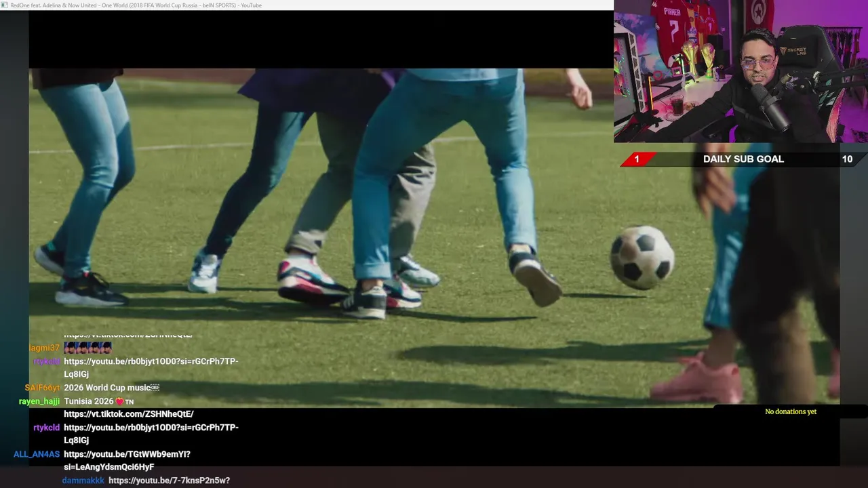Click the soccer ball in the video

[x=642, y=258]
